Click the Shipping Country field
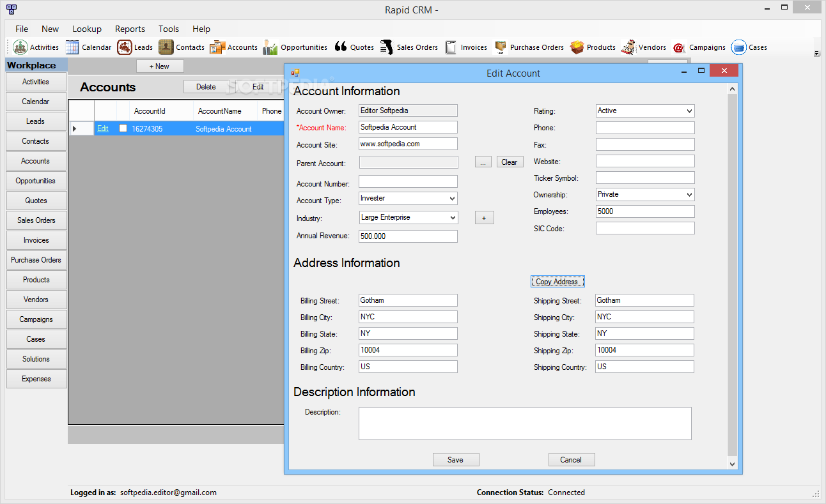Viewport: 826px width, 504px height. click(644, 367)
